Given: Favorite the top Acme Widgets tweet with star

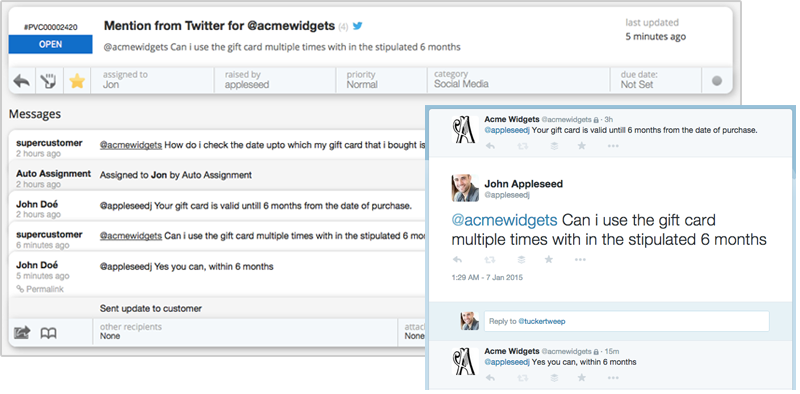Looking at the screenshot, I should point(582,146).
